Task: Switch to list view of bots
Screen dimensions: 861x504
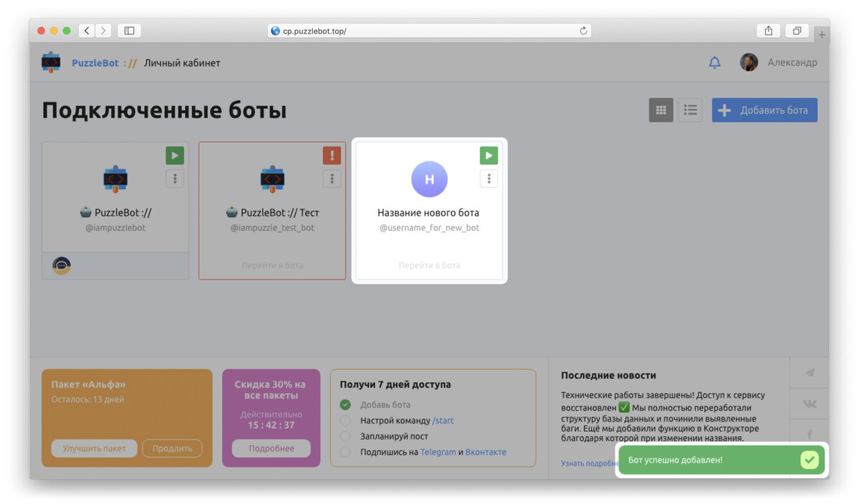Action: [x=690, y=110]
